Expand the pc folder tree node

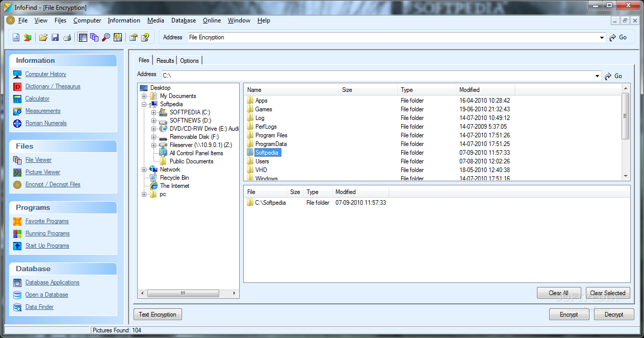point(144,194)
